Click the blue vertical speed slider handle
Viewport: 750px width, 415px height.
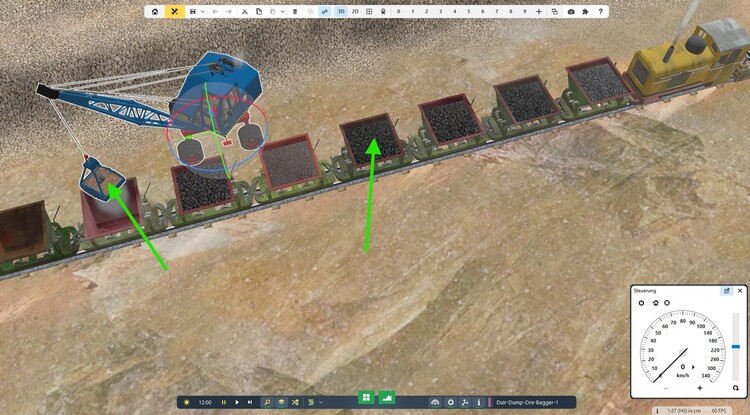[x=736, y=347]
